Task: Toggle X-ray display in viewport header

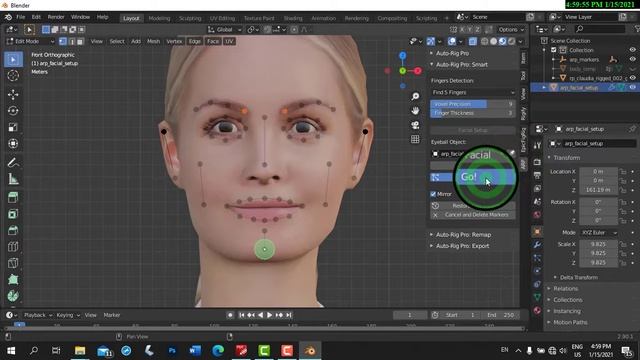Action: pos(473,41)
